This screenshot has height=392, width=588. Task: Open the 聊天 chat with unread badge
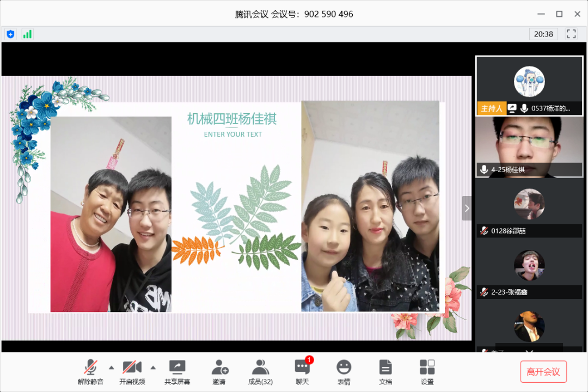tap(302, 371)
